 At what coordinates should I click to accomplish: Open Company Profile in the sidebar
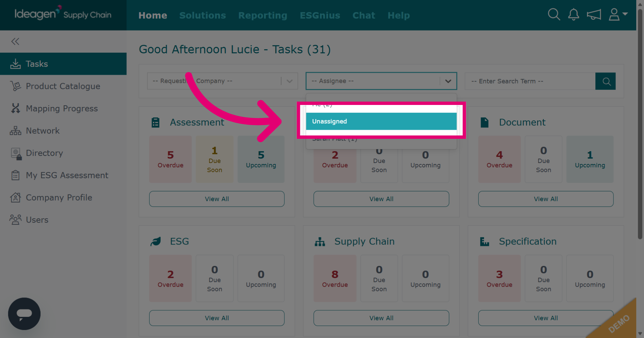[x=63, y=198]
